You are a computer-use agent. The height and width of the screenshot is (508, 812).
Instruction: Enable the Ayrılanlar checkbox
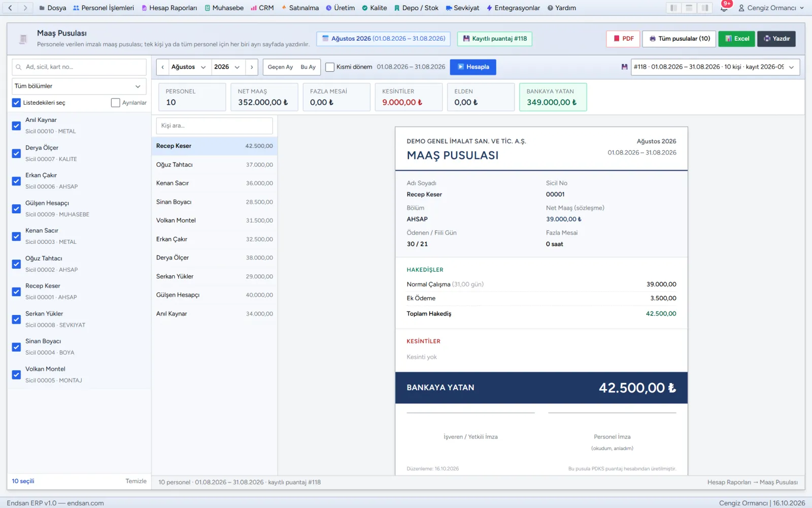pos(115,103)
